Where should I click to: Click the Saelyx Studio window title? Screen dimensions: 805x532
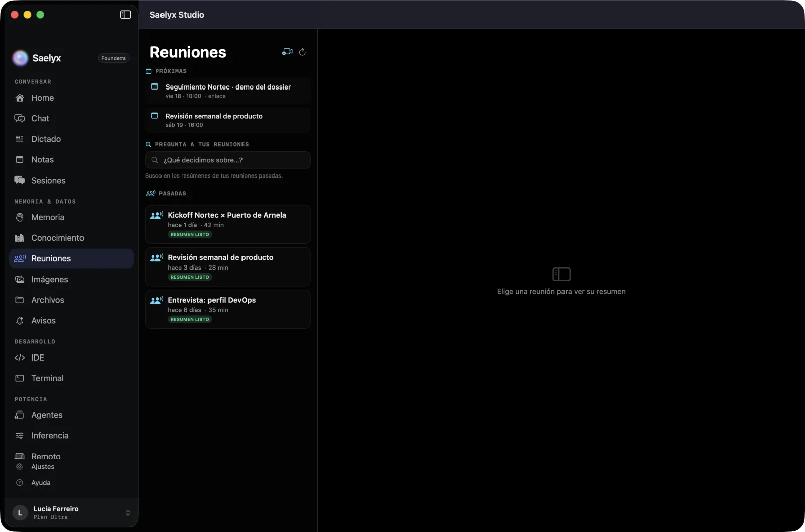tap(177, 15)
